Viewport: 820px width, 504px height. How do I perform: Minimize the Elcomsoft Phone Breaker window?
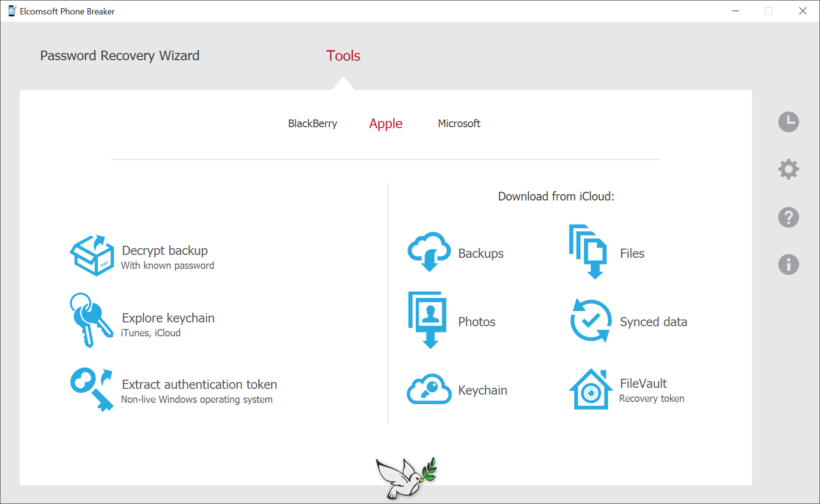point(735,11)
